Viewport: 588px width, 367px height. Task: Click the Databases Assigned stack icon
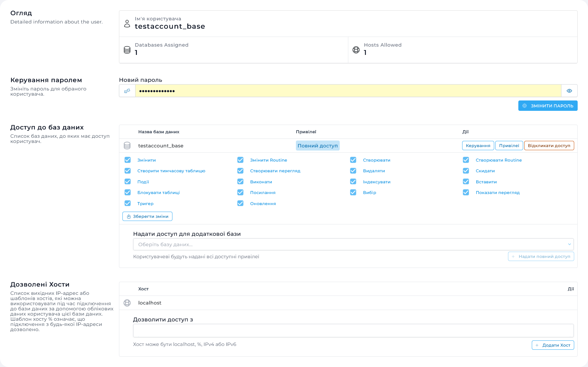coord(127,50)
